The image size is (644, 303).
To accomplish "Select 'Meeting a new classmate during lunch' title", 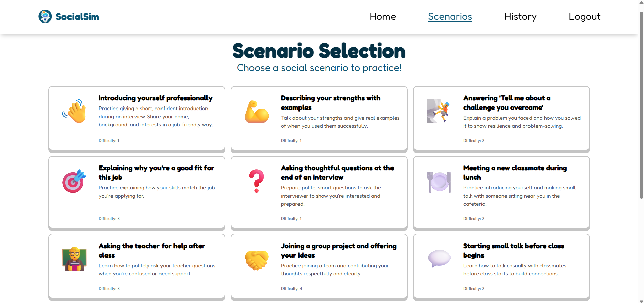I will tap(515, 173).
